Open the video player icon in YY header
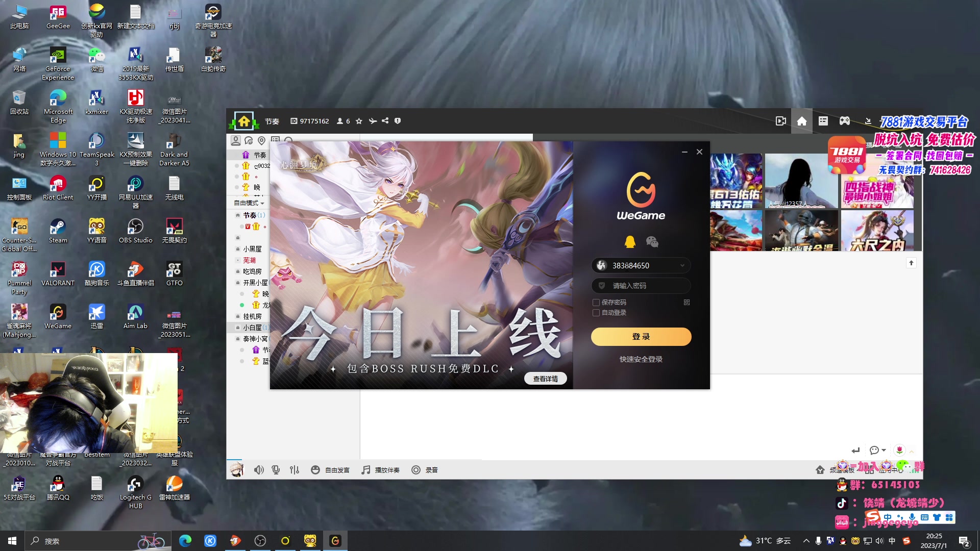This screenshot has height=551, width=980. pyautogui.click(x=780, y=121)
